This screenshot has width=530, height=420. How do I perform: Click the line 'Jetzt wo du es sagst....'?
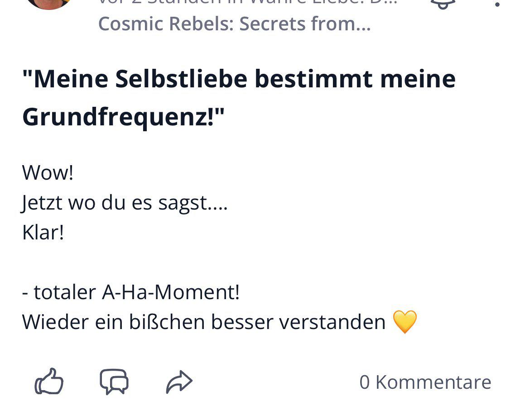pos(125,203)
